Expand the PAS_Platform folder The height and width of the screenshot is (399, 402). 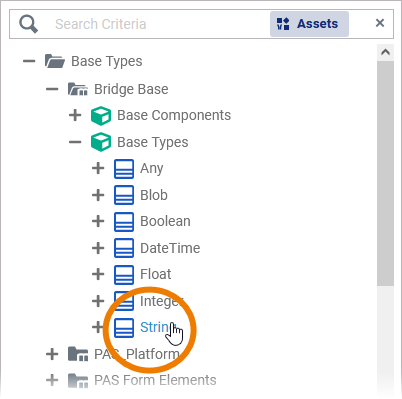(x=52, y=354)
